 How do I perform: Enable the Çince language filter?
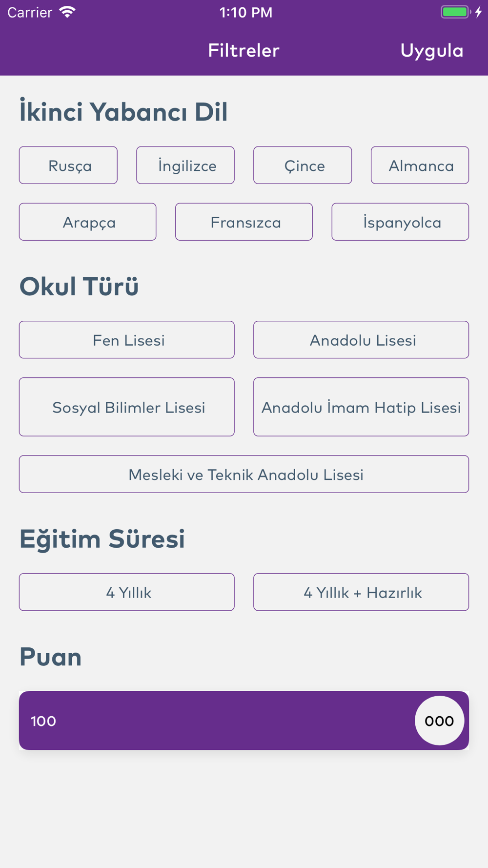click(303, 165)
